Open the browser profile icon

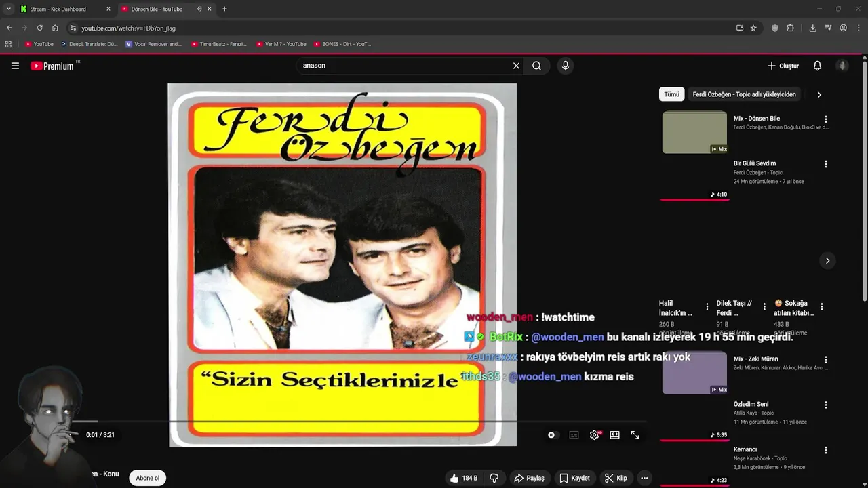[843, 28]
